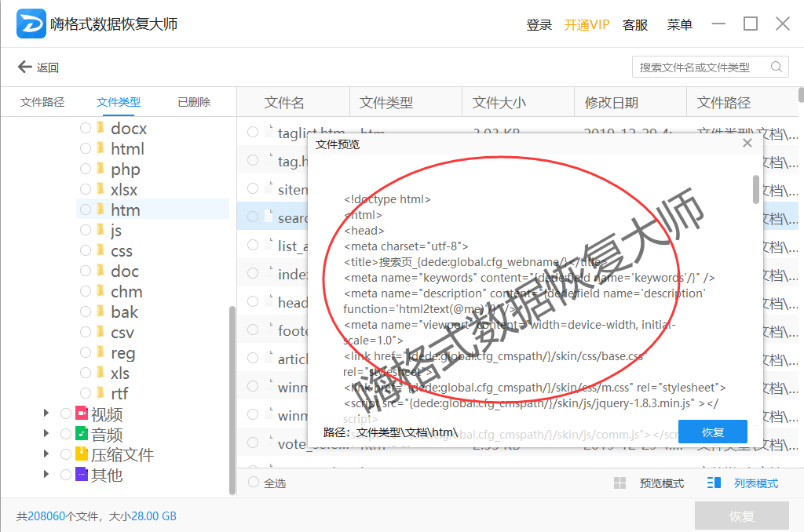Sort by 文件名 column header

click(284, 103)
